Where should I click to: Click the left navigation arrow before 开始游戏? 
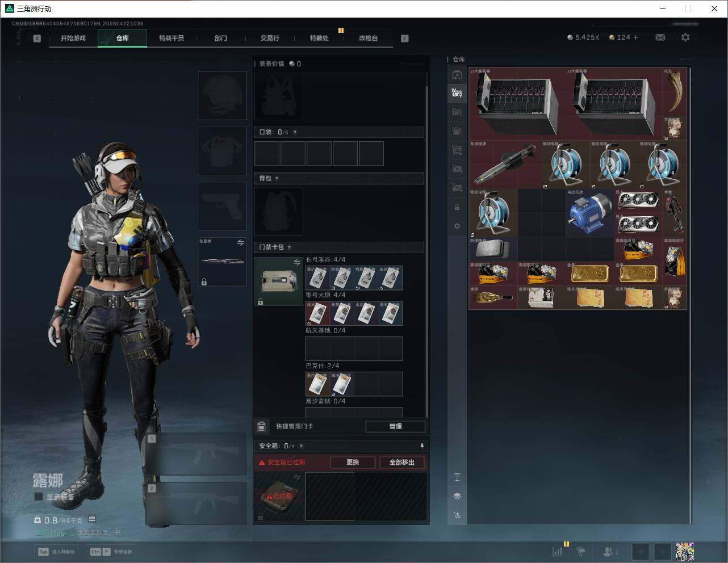click(37, 39)
